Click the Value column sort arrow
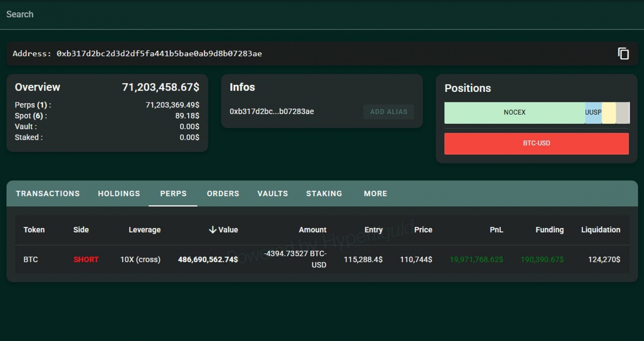Viewport: 644px width, 341px height. pos(212,230)
